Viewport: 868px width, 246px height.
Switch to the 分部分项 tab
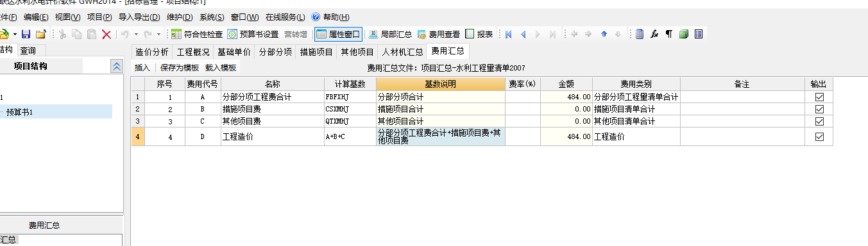[x=275, y=52]
